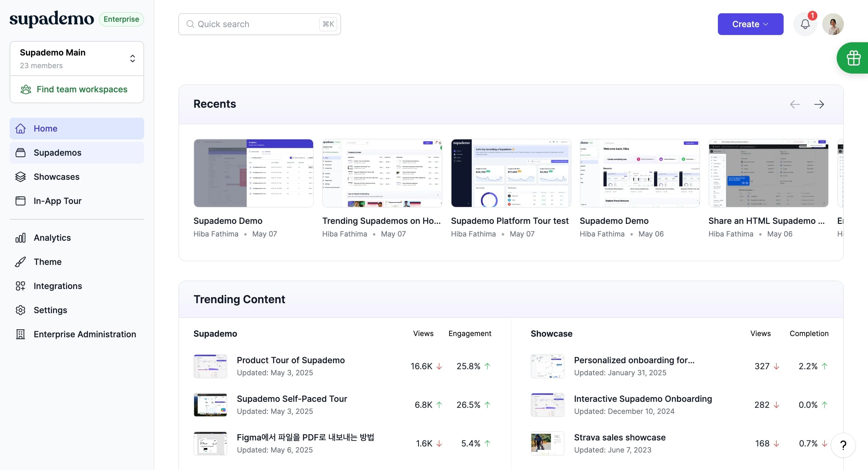
Task: Open the Supademo Demo thumbnail dated May 07
Action: pos(253,173)
